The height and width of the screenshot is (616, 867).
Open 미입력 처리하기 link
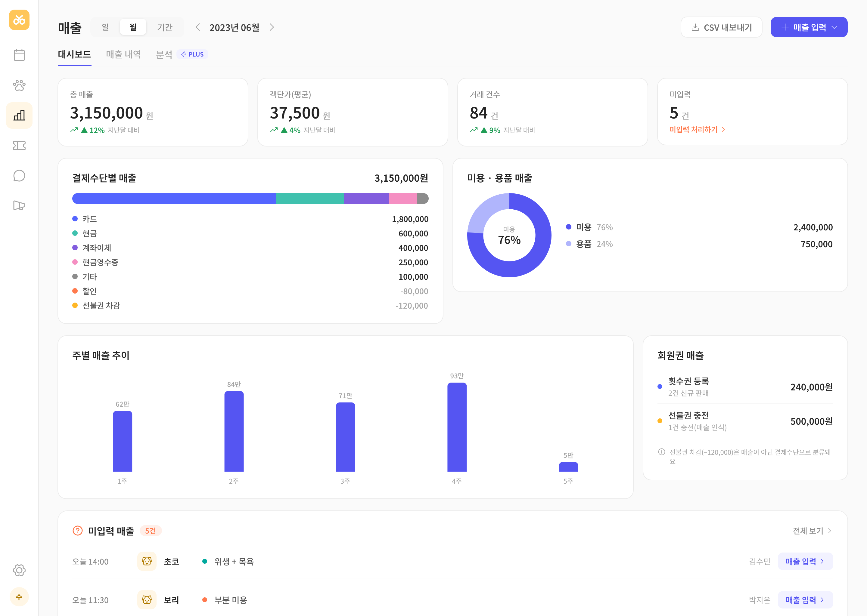[697, 129]
